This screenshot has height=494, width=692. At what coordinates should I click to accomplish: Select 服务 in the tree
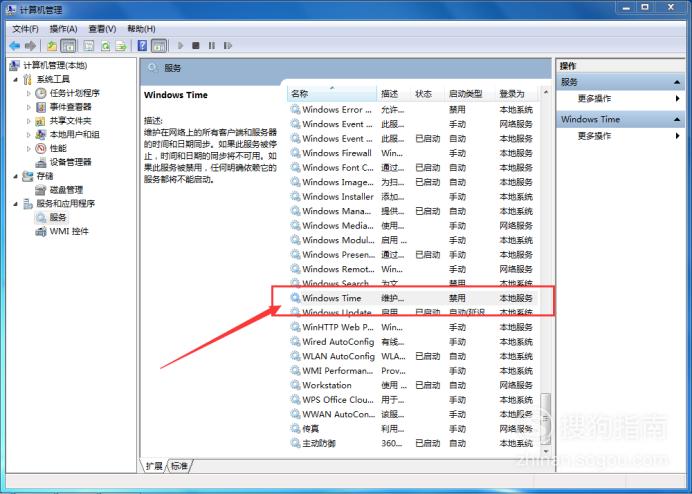pyautogui.click(x=58, y=217)
